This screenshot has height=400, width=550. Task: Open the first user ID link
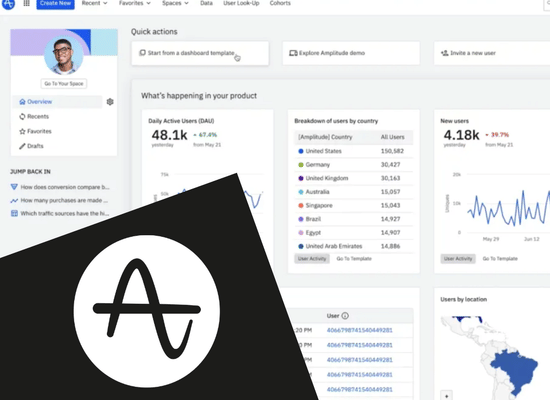pyautogui.click(x=360, y=330)
